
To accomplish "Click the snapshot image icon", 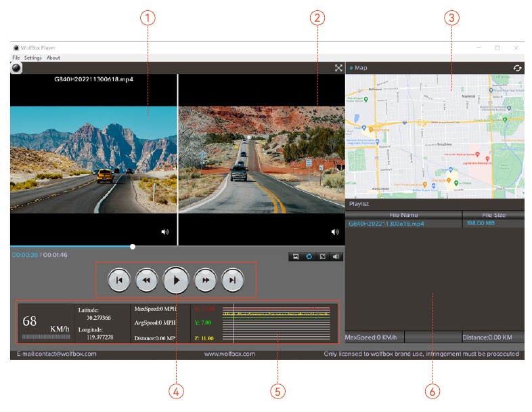I will coord(295,257).
